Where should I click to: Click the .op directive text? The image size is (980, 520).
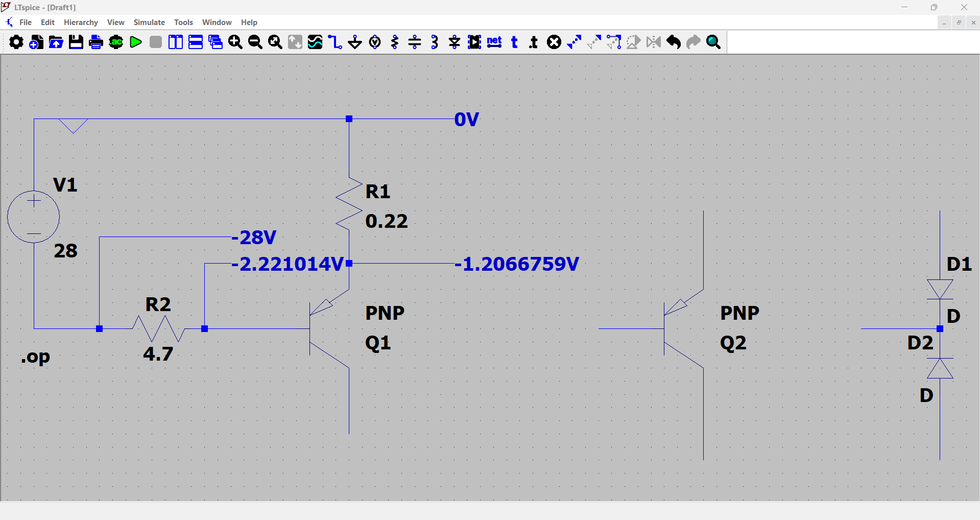point(35,357)
